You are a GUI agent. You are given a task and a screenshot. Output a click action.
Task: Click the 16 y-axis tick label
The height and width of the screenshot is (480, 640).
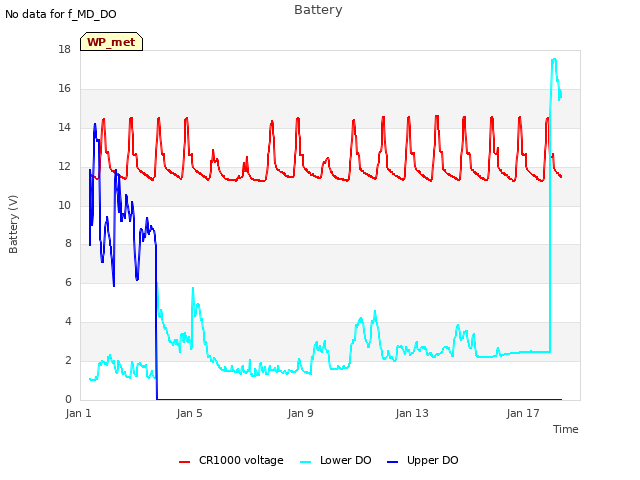(64, 89)
